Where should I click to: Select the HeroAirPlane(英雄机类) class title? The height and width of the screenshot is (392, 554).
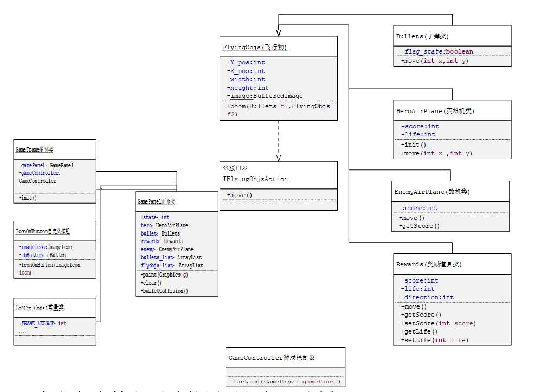pos(435,111)
